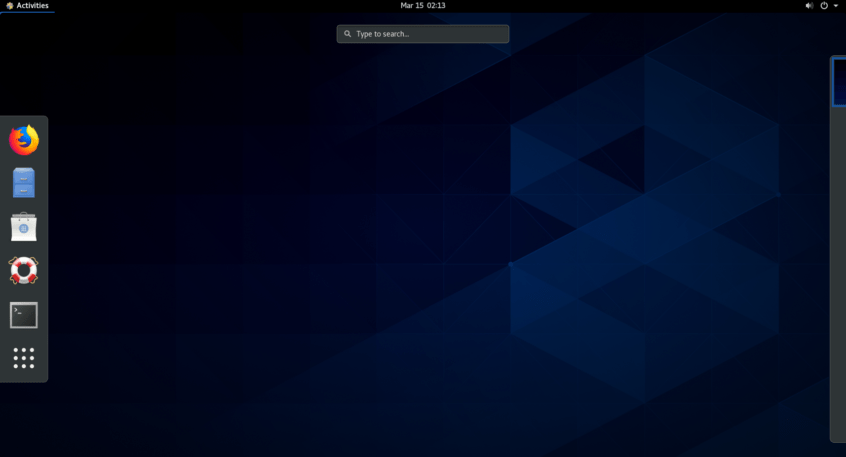The image size is (846, 457).
Task: Launch Firefox from the dash
Action: tap(24, 140)
